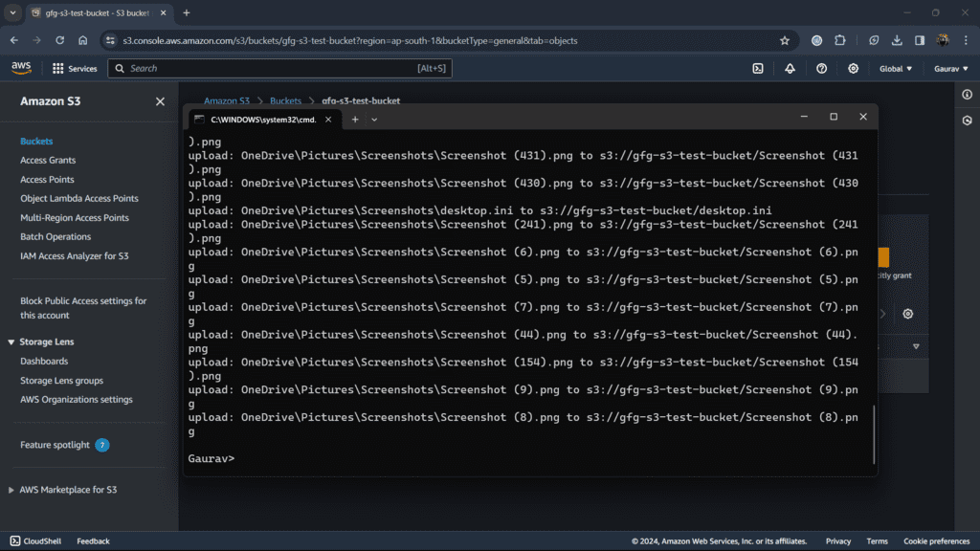Viewport: 980px width, 551px height.
Task: Open AWS Organizations settings
Action: point(77,399)
